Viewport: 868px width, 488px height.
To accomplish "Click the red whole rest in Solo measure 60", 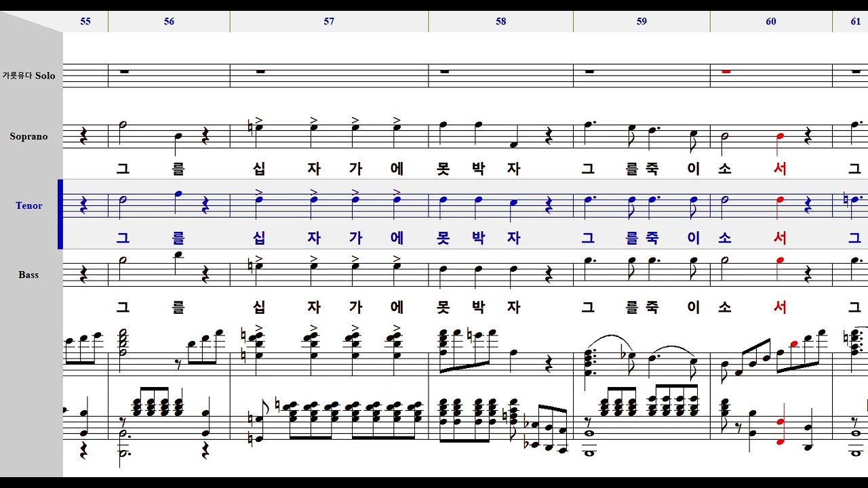I will click(x=726, y=70).
